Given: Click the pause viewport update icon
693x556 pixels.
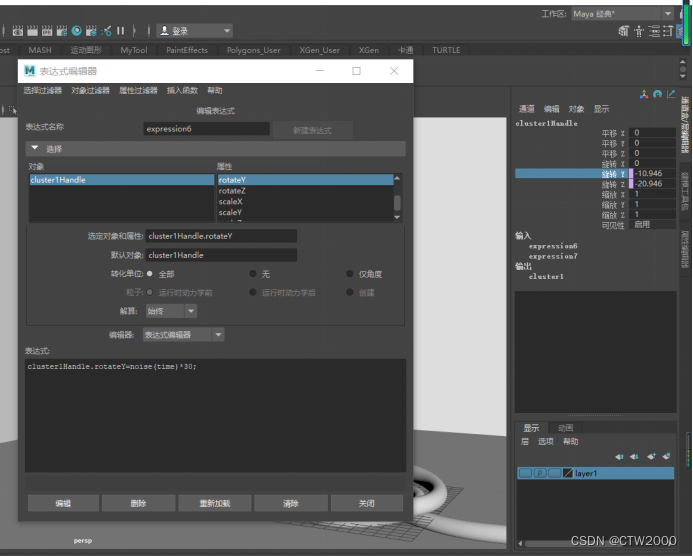Looking at the screenshot, I should pos(120,30).
